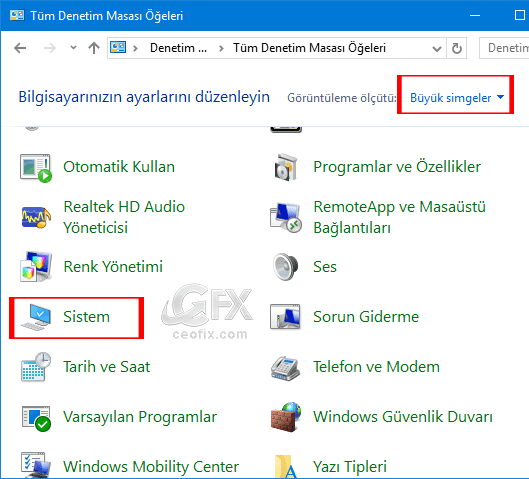
Task: Open the Realtek HD Audio Yöneticisi icon
Action: pos(36,217)
